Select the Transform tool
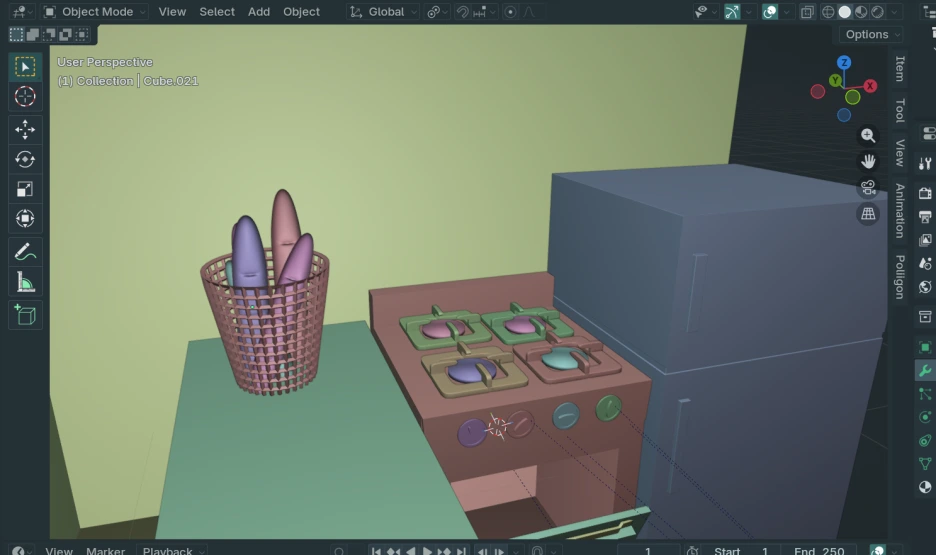This screenshot has width=936, height=555. coord(25,218)
